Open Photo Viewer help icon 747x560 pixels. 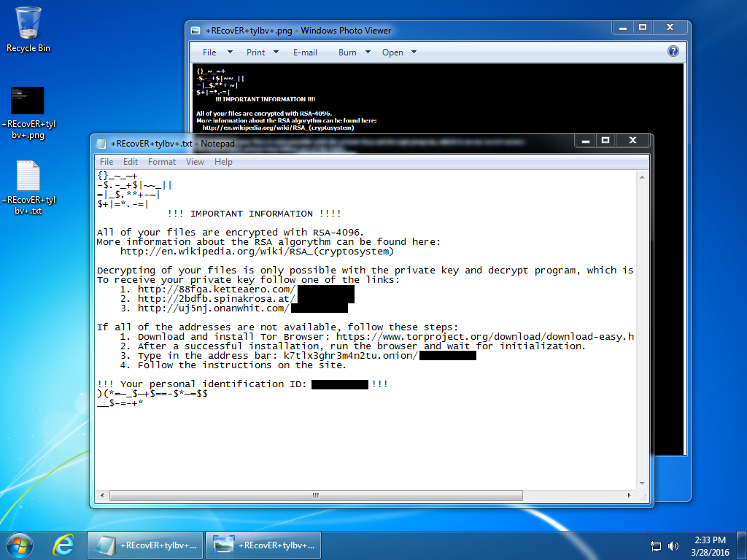point(673,52)
